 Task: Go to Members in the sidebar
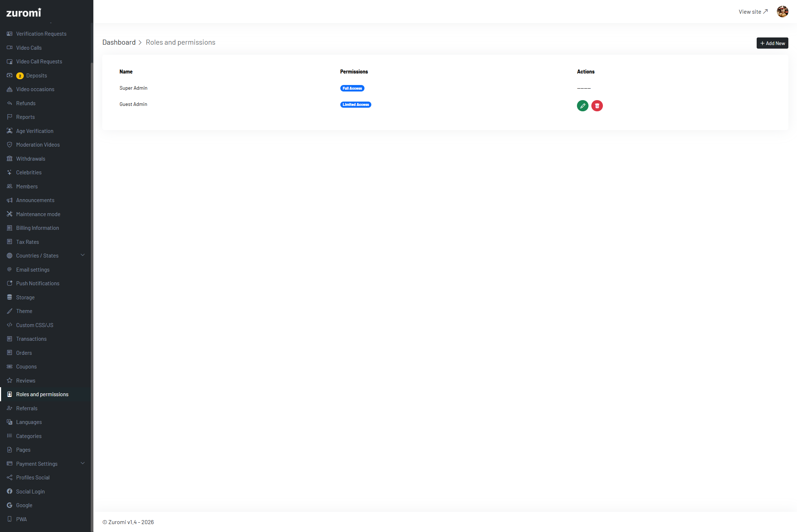coord(27,187)
